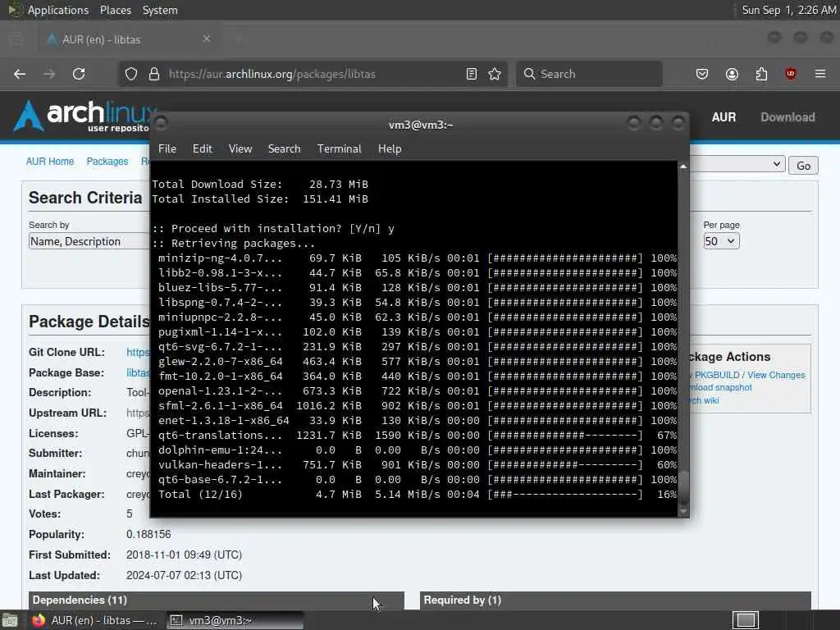Open Per page 50 dropdown
The width and height of the screenshot is (840, 630).
721,241
